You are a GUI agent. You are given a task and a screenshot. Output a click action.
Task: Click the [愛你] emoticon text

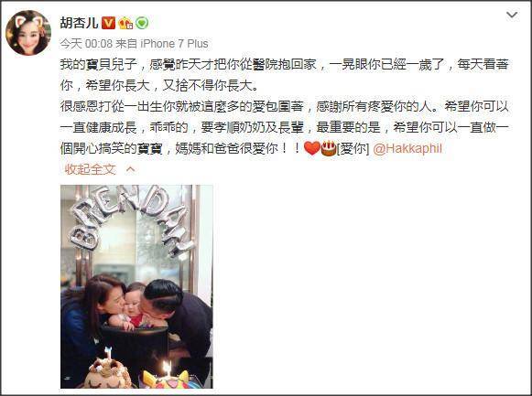click(353, 149)
